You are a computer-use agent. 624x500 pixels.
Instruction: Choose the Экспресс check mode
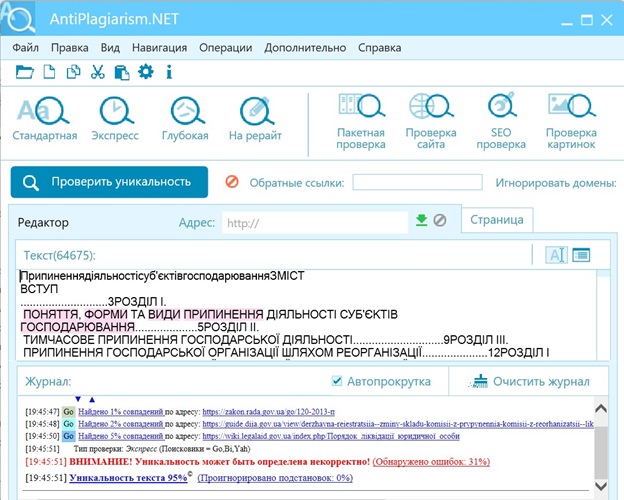point(115,119)
